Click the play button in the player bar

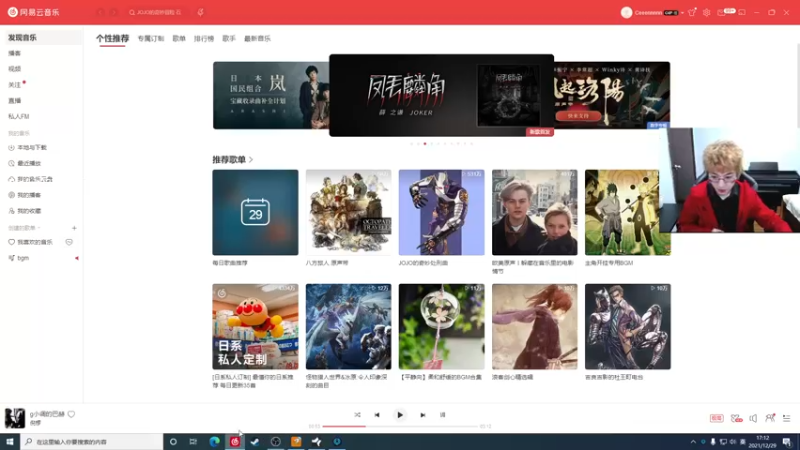click(x=400, y=415)
